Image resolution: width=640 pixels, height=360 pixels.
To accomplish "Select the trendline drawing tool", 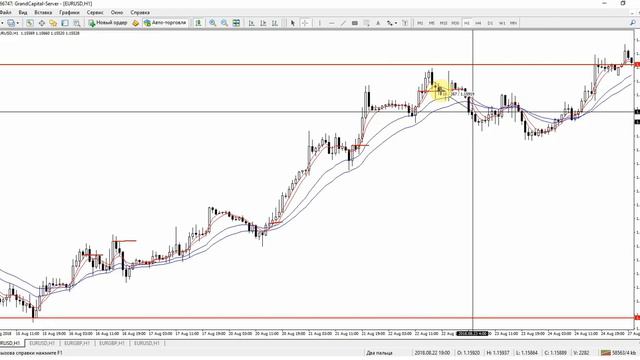I will pos(343,23).
